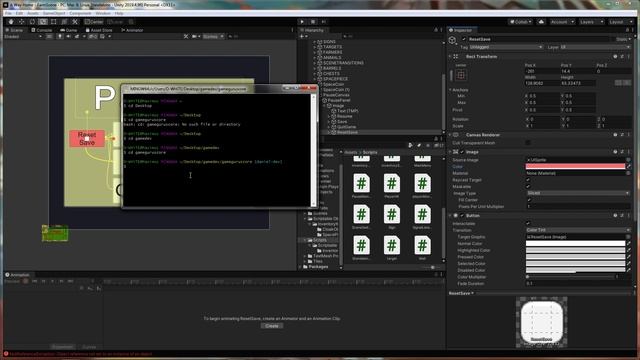
Task: Open the GameObject menu
Action: click(x=54, y=13)
